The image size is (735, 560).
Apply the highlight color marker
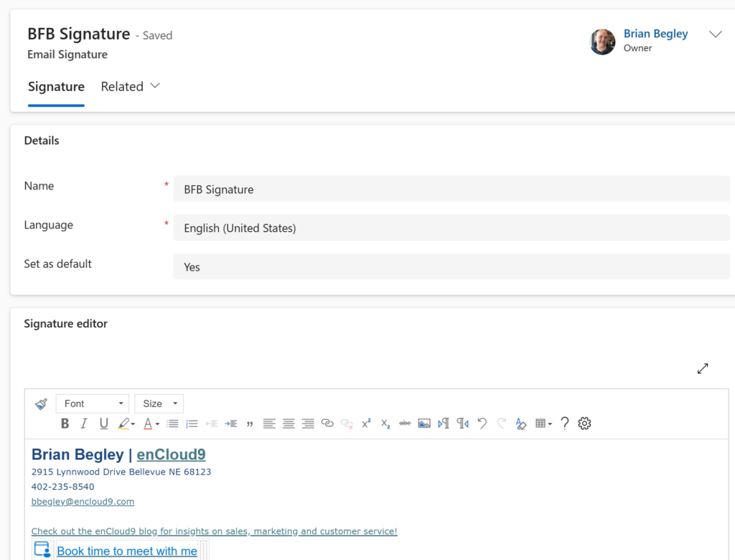(123, 424)
